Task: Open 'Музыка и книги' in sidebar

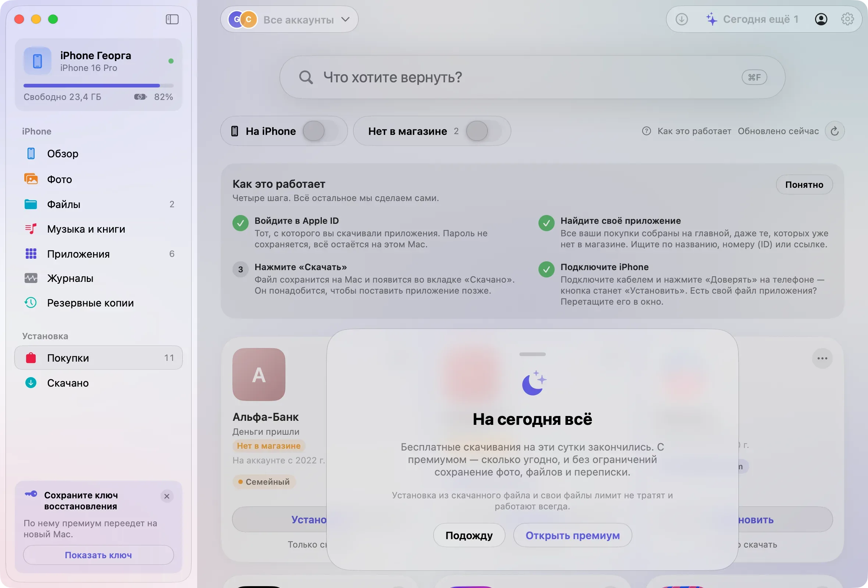Action: 98,229
